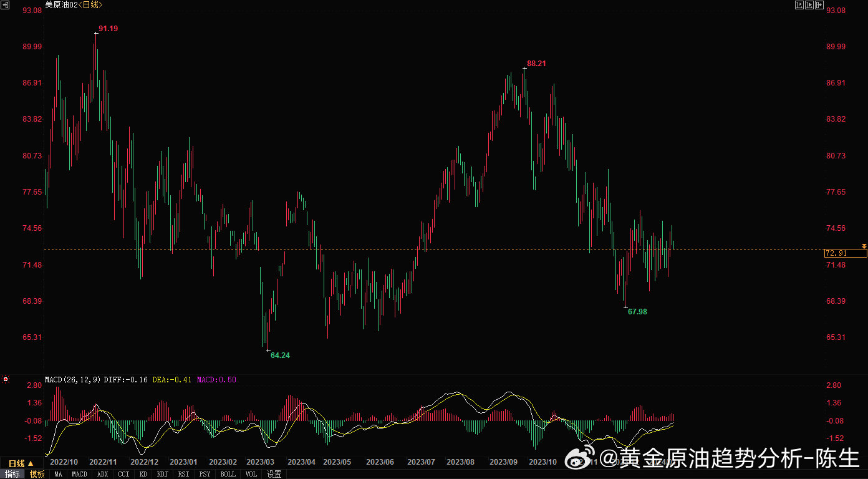
Task: Click the 2023/03 date label
Action: pyautogui.click(x=260, y=462)
